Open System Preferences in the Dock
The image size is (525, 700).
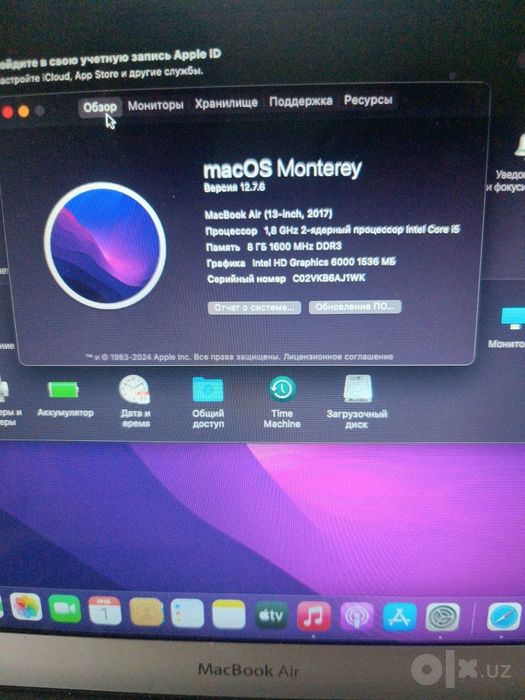(442, 617)
